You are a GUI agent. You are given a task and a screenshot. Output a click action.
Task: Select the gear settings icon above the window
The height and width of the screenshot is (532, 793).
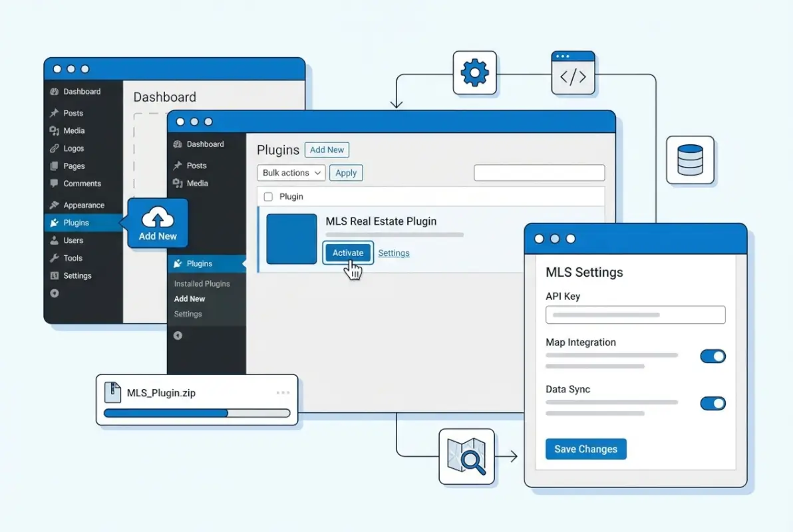(x=474, y=73)
